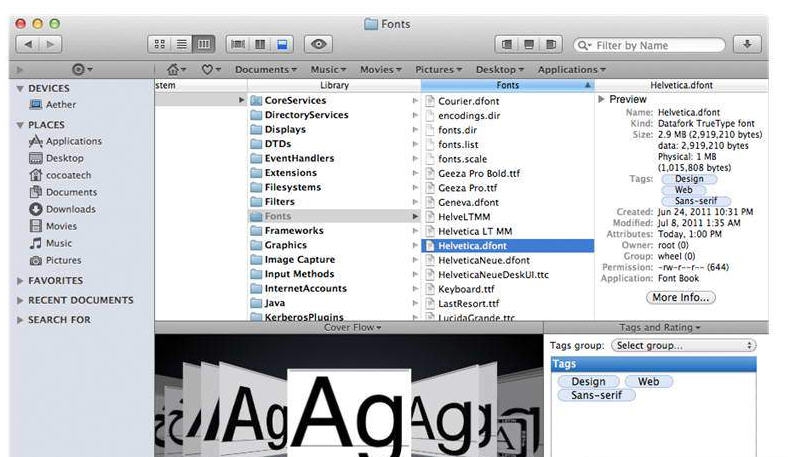Image resolution: width=788 pixels, height=457 pixels.
Task: Click the More Info... button
Action: [x=680, y=298]
